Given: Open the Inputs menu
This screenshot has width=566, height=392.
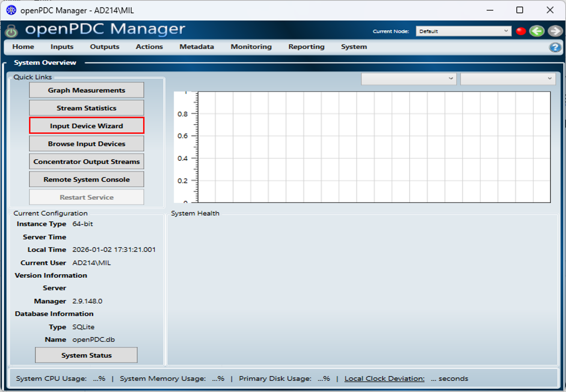Looking at the screenshot, I should click(x=62, y=47).
